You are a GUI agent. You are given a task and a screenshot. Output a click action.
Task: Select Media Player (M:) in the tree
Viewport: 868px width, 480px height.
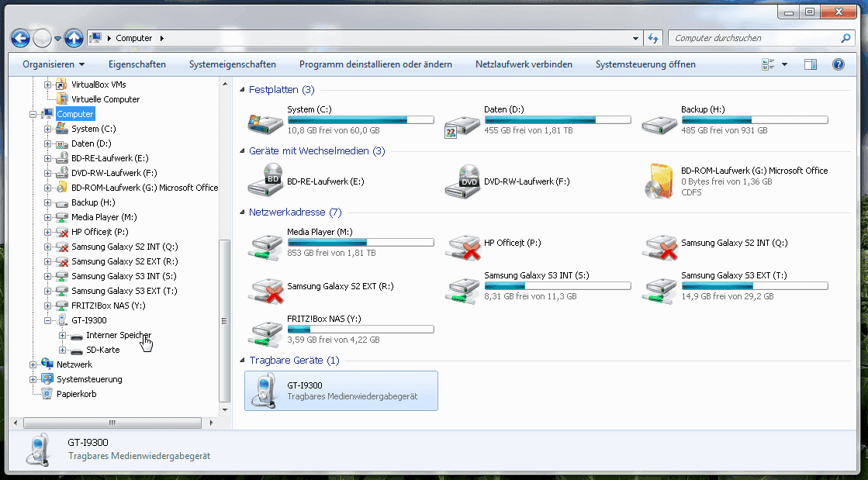(104, 217)
